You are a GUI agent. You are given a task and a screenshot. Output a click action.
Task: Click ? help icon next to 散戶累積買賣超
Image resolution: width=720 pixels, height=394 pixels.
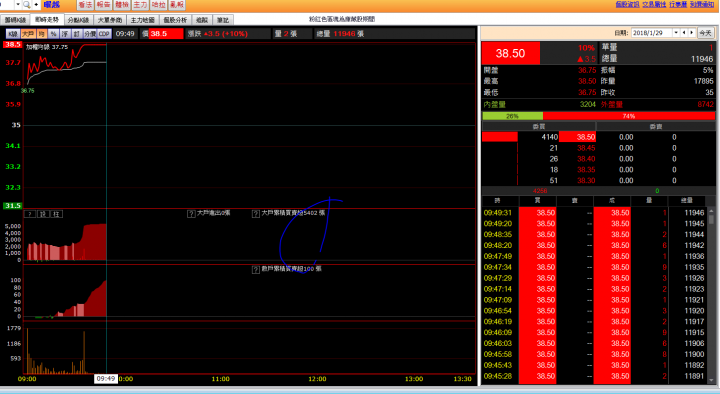256,270
